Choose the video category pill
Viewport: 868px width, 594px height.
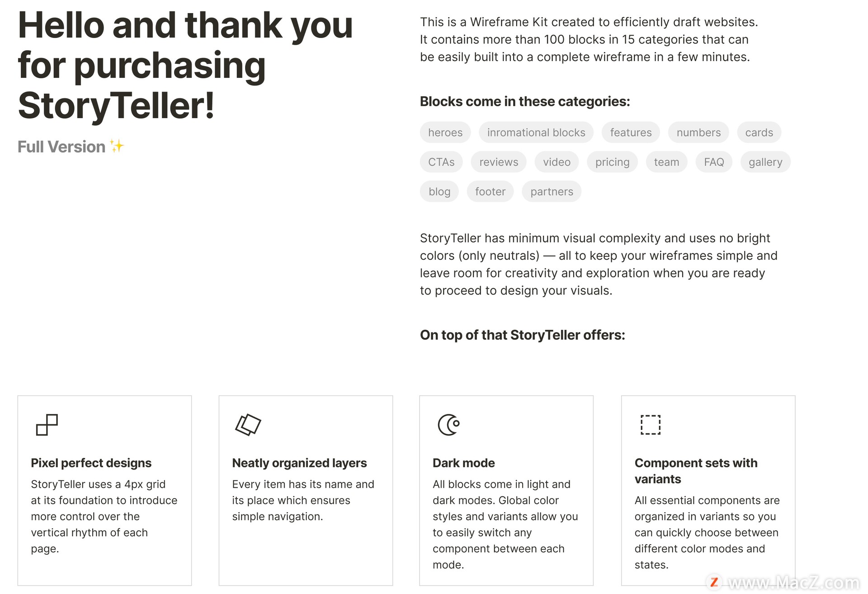(x=557, y=162)
